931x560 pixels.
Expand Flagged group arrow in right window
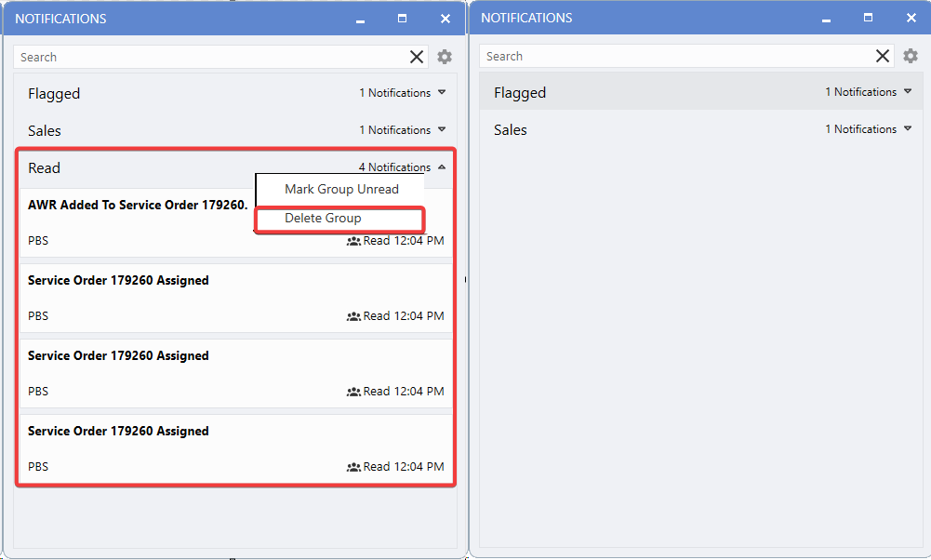pyautogui.click(x=908, y=91)
